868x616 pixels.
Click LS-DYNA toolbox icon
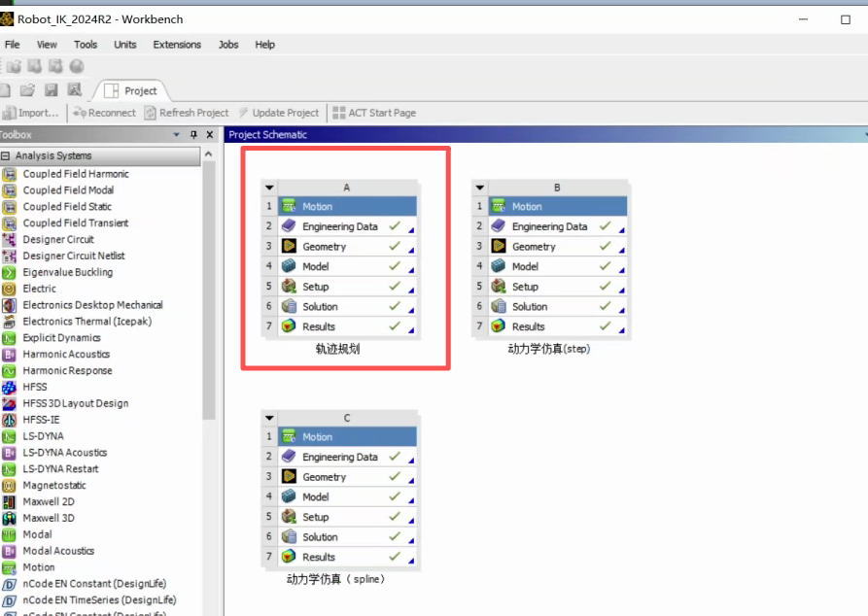coord(10,436)
